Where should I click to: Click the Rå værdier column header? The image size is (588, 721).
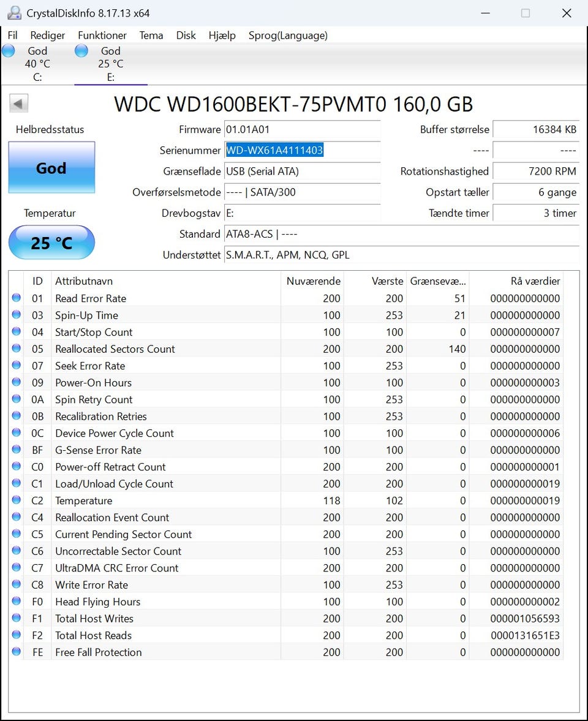click(516, 281)
